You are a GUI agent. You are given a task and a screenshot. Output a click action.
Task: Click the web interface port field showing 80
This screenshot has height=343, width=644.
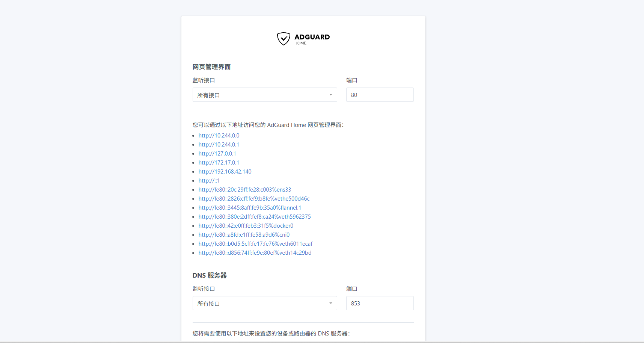tap(380, 95)
